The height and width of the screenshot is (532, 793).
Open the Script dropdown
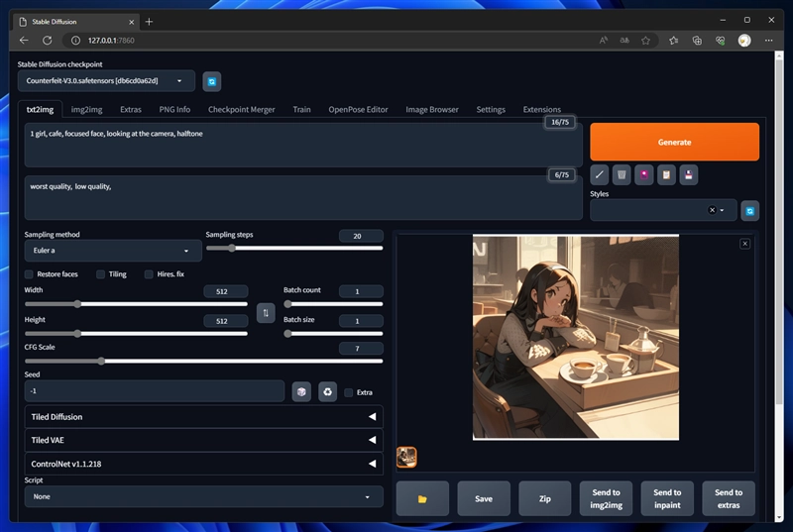(204, 496)
